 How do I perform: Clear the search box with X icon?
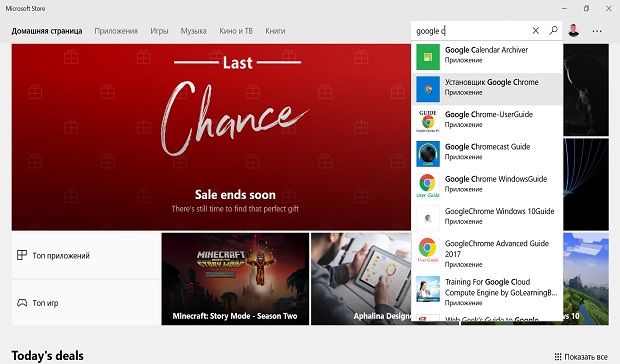pos(536,30)
